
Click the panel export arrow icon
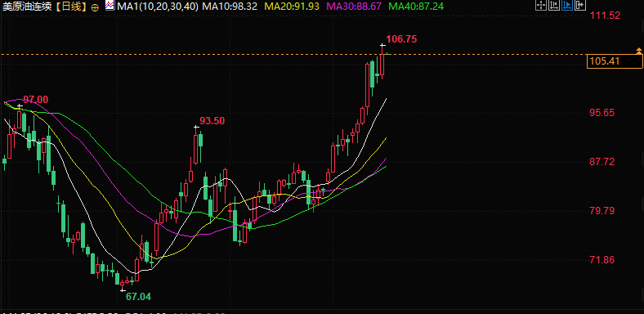point(580,5)
